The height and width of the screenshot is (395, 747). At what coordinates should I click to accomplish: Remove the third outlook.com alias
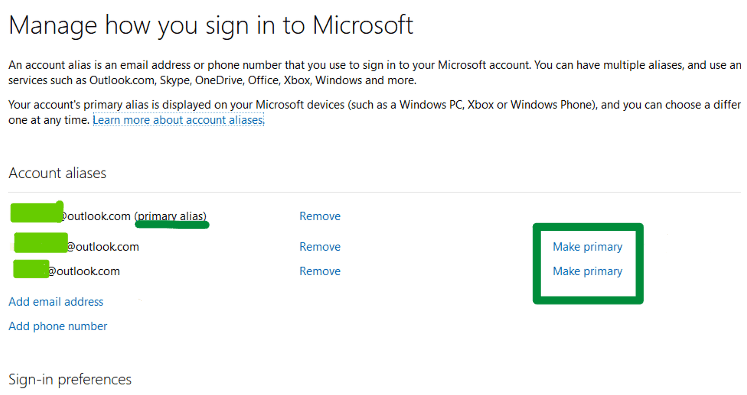coord(320,271)
